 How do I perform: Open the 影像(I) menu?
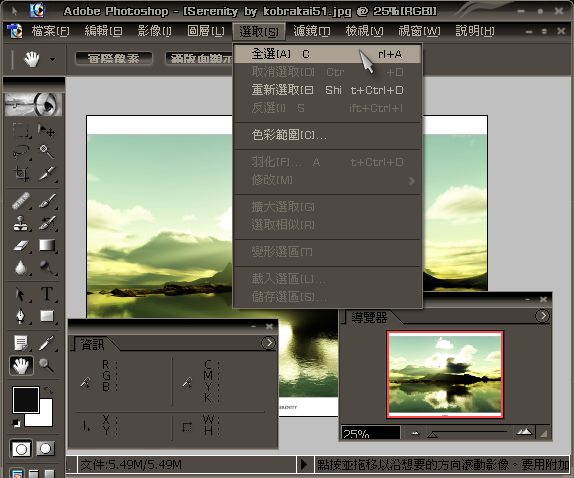[154, 31]
